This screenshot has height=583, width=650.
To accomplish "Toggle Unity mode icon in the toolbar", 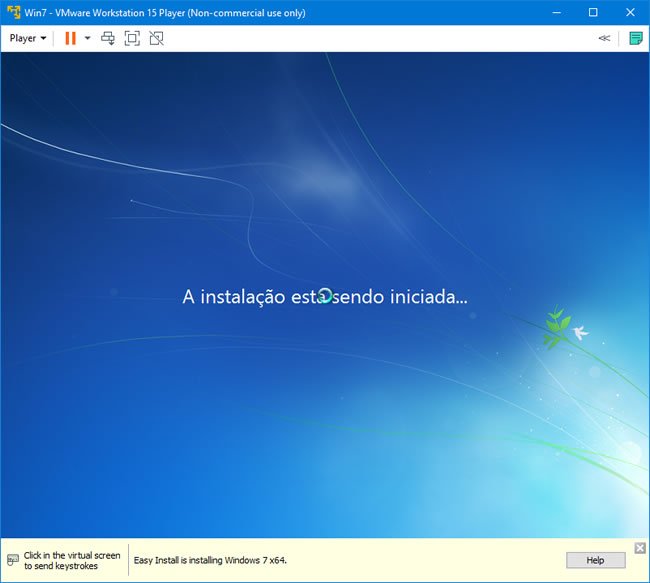I will point(156,38).
